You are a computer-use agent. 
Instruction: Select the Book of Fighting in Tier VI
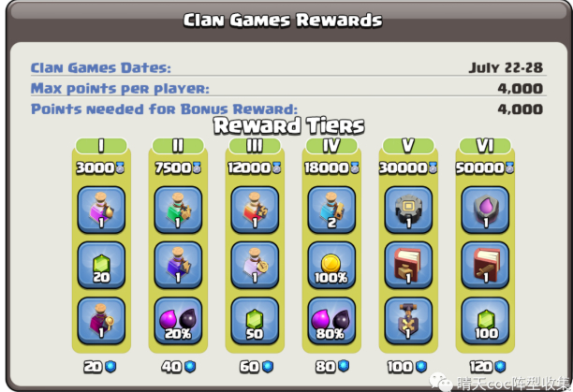click(x=485, y=266)
